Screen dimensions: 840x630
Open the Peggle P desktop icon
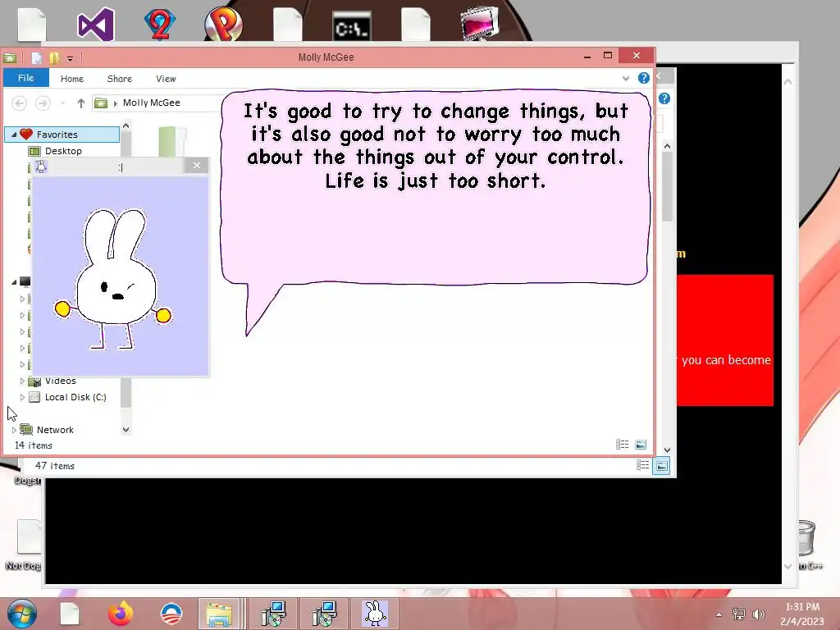[223, 24]
